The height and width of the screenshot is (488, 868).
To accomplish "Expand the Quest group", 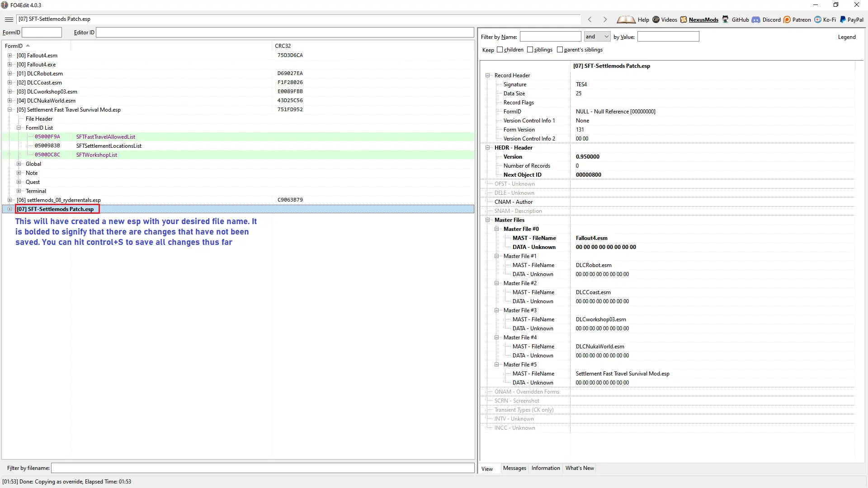I will 19,182.
